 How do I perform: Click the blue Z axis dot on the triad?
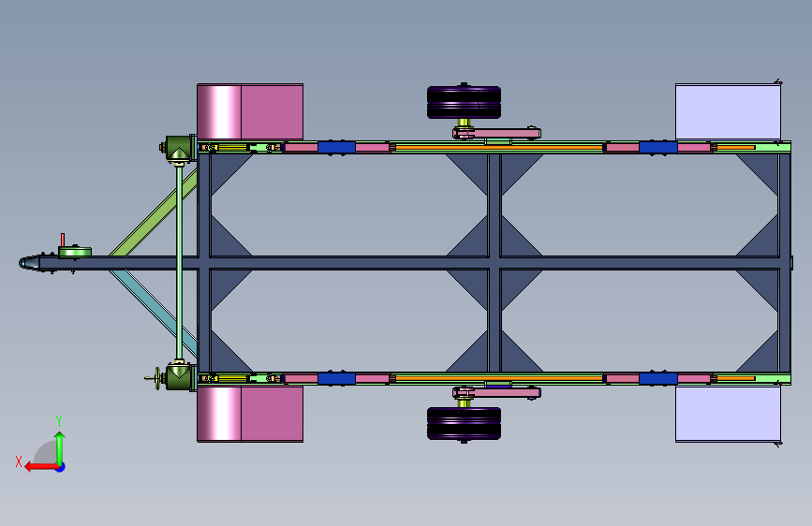coord(61,467)
